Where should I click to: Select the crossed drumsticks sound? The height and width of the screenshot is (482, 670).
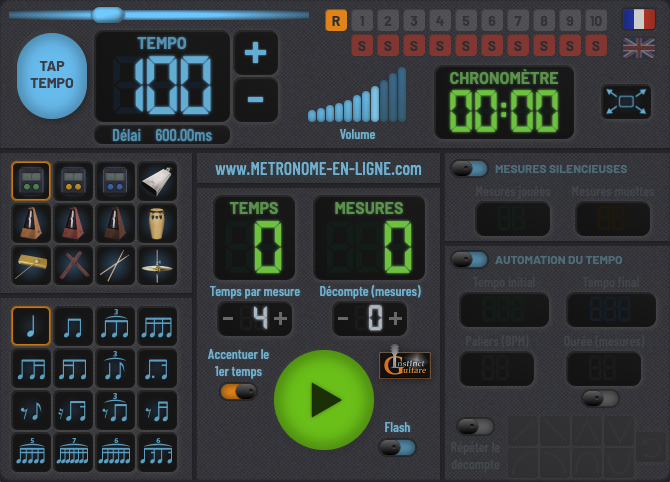115,265
